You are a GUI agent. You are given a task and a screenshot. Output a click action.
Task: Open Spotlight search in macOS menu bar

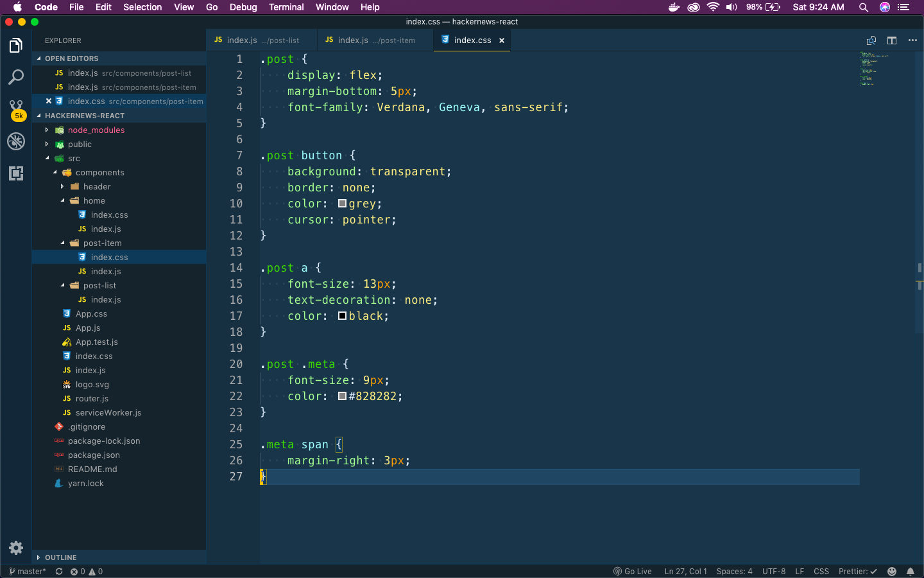(x=864, y=7)
